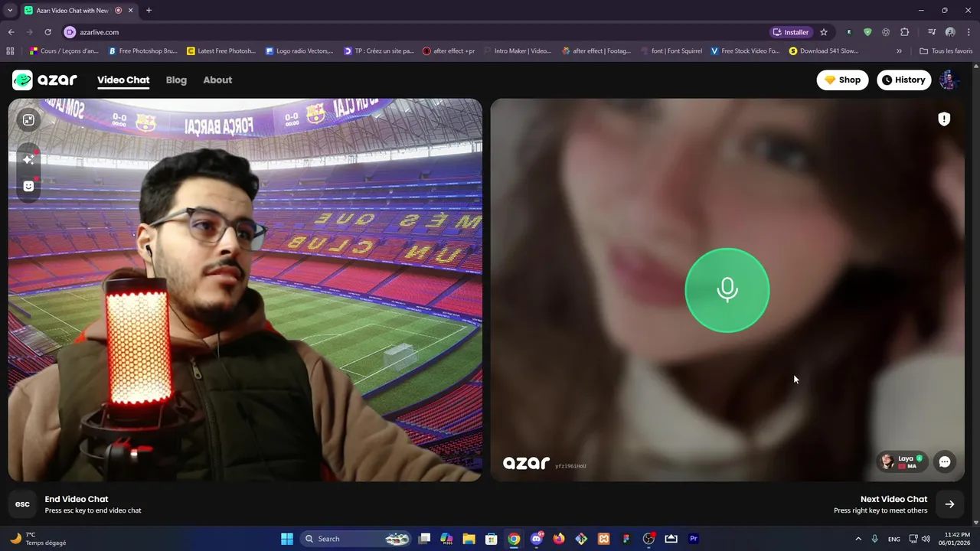The image size is (980, 551).
Task: Open 'Logo radio Vectors' bookmark
Action: point(299,51)
